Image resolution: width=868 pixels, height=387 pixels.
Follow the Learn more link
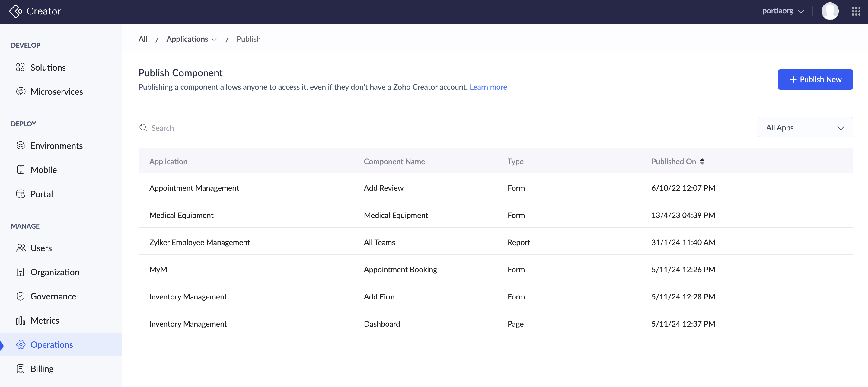tap(488, 87)
